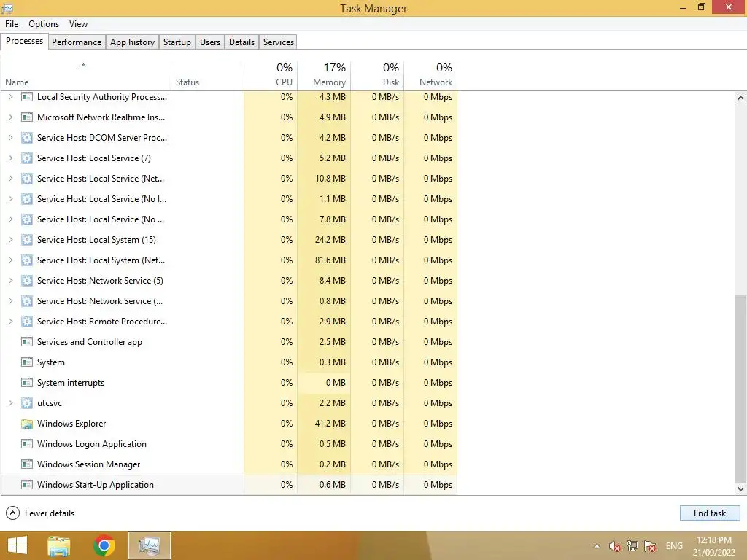The width and height of the screenshot is (747, 560).
Task: Click the Task Manager taskbar icon
Action: (150, 545)
